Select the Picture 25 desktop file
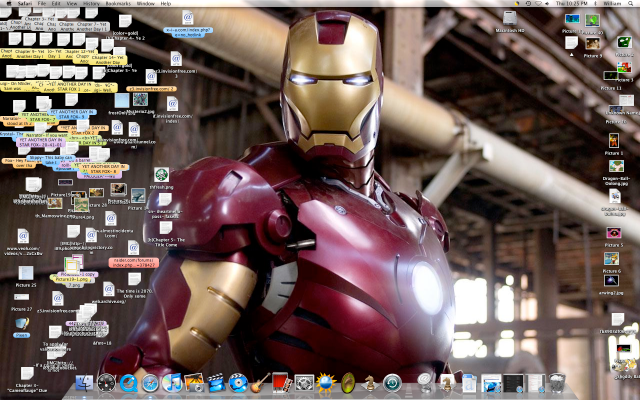The image size is (640, 400). 25,272
